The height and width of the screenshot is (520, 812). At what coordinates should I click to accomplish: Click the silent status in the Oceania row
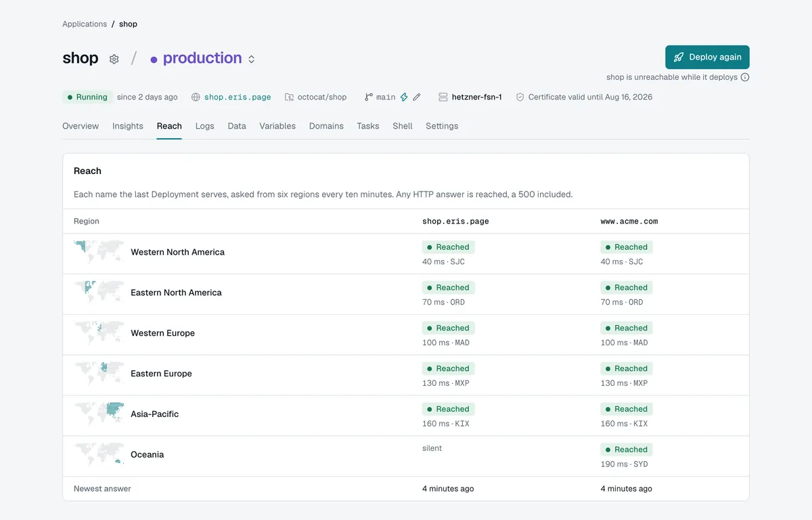coord(432,448)
